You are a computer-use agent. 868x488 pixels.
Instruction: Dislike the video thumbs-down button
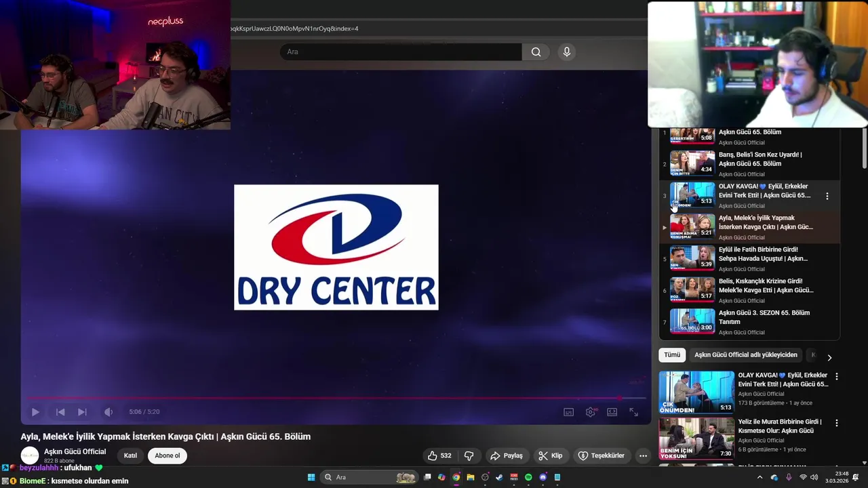point(469,455)
